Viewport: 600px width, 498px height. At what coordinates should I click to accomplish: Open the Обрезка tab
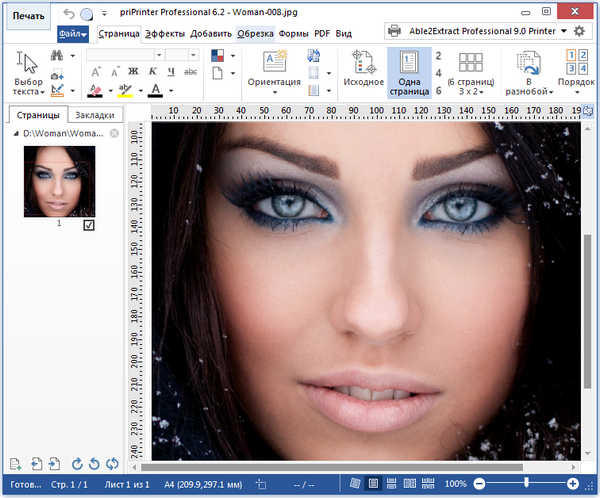[256, 33]
